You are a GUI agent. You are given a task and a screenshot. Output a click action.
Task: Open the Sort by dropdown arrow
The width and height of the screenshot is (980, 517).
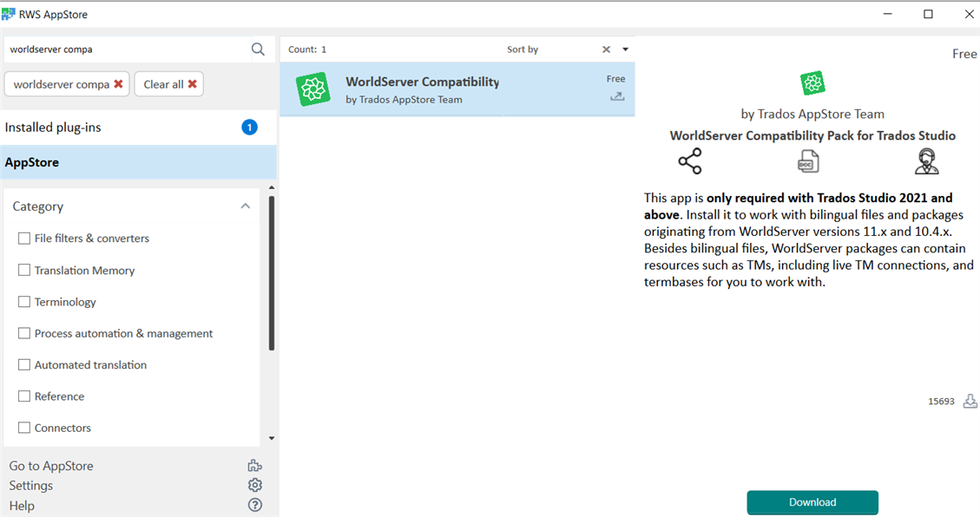[x=625, y=49]
